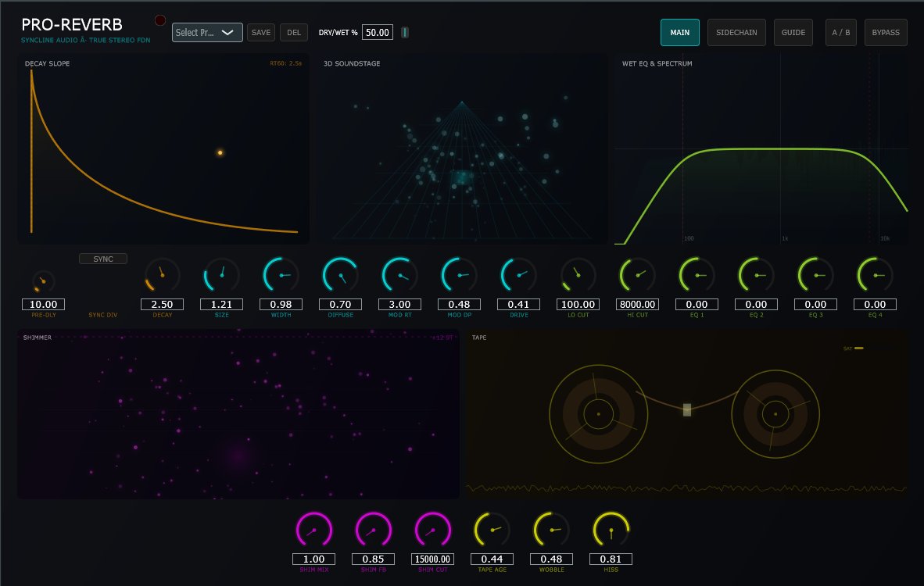The height and width of the screenshot is (586, 924).
Task: Select the MAIN tab
Action: point(679,32)
